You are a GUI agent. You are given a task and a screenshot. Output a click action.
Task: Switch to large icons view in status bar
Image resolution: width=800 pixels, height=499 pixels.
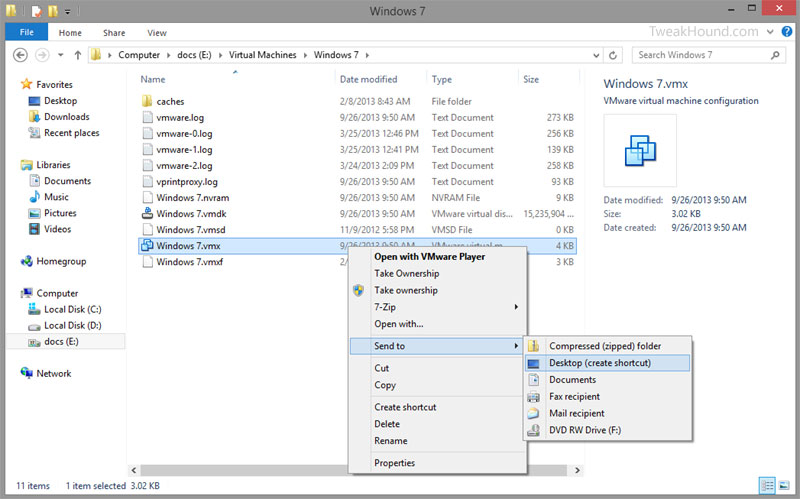(784, 486)
